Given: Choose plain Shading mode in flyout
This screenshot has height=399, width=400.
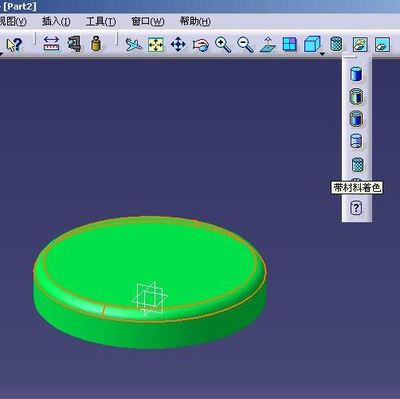Looking at the screenshot, I should [356, 74].
